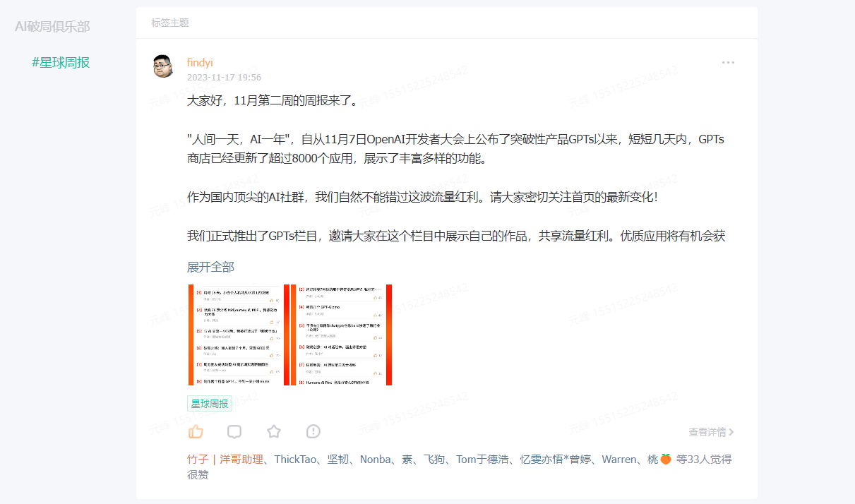Click findyi's profile avatar
Screen dimensions: 855x504
pos(163,66)
